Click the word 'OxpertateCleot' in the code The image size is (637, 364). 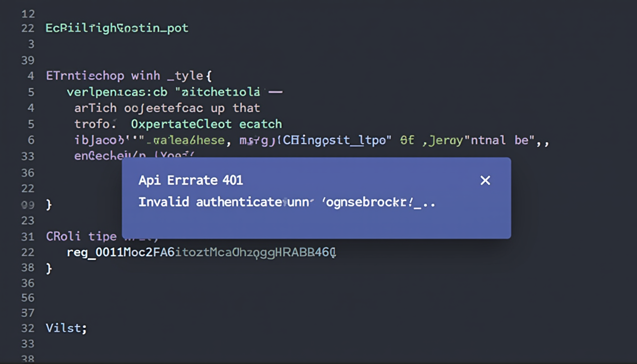pyautogui.click(x=182, y=124)
